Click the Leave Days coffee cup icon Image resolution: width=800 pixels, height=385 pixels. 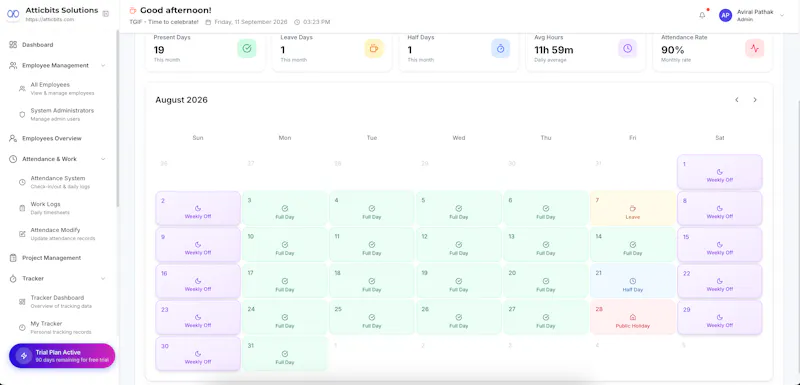pos(373,48)
